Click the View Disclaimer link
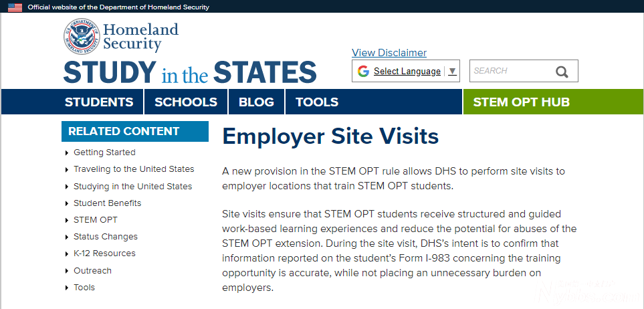 click(x=389, y=53)
